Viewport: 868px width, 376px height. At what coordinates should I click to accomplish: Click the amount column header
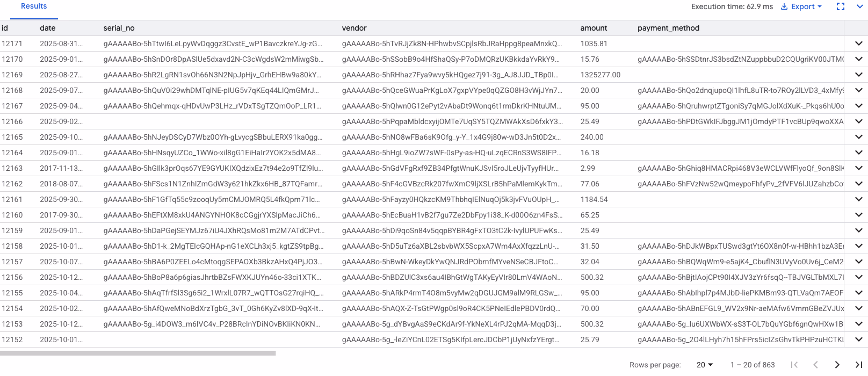click(x=594, y=28)
